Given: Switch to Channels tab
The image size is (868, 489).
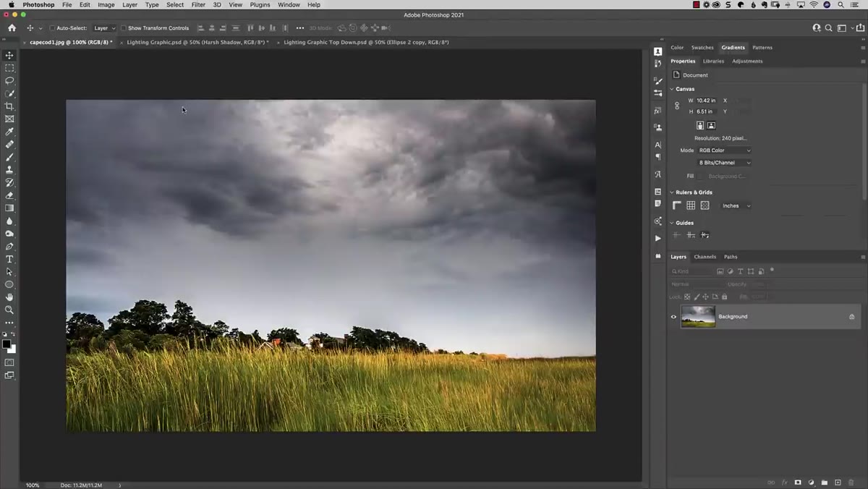Looking at the screenshot, I should [705, 257].
